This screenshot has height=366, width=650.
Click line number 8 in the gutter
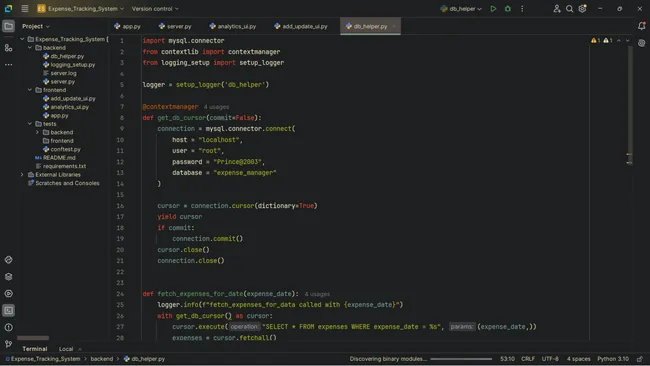(x=121, y=118)
